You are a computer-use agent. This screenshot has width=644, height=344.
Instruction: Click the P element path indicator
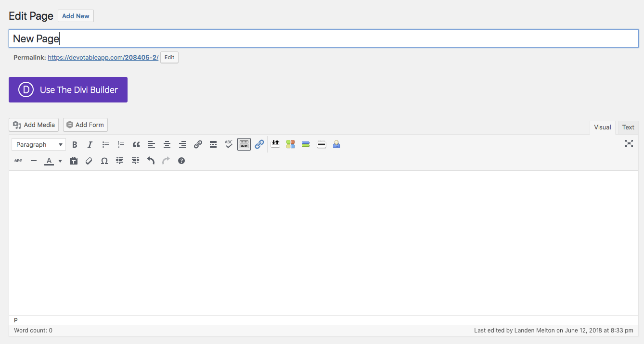16,320
